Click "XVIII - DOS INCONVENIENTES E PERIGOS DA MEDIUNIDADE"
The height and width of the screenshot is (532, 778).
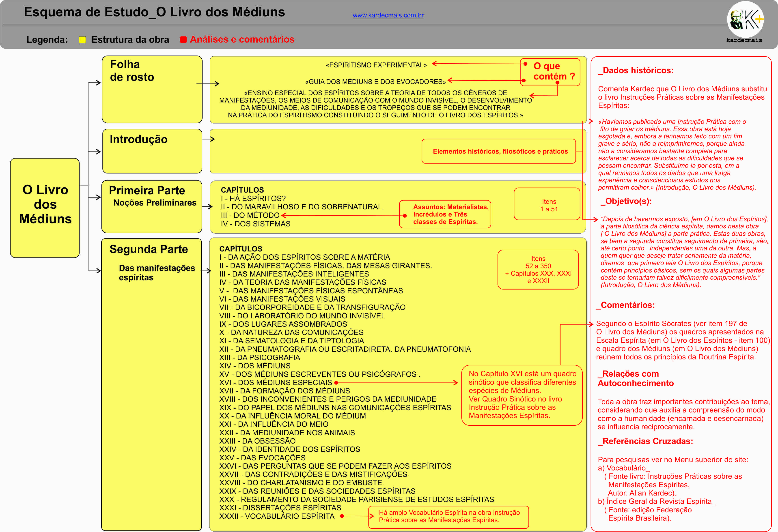click(328, 399)
